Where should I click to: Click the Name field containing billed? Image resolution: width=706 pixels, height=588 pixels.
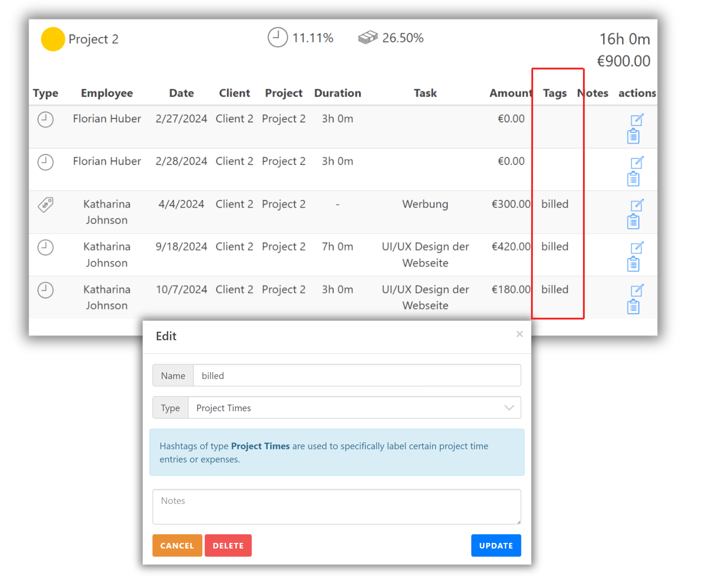pyautogui.click(x=357, y=375)
